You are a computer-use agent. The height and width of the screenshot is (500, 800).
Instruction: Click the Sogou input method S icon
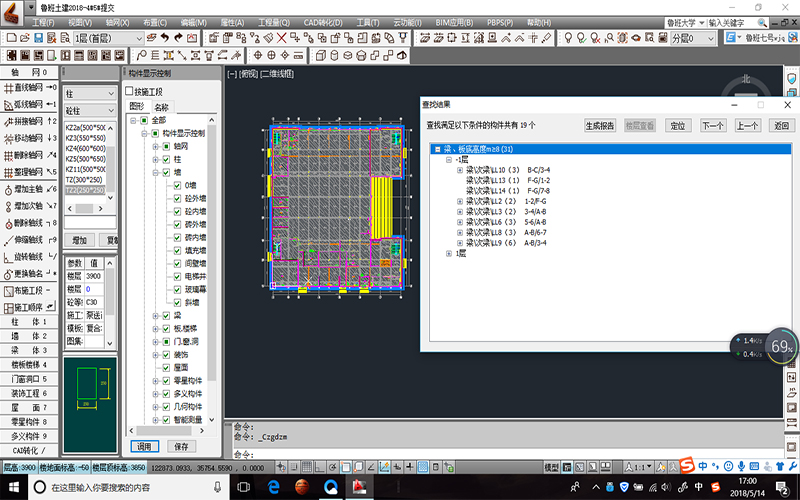tap(688, 465)
